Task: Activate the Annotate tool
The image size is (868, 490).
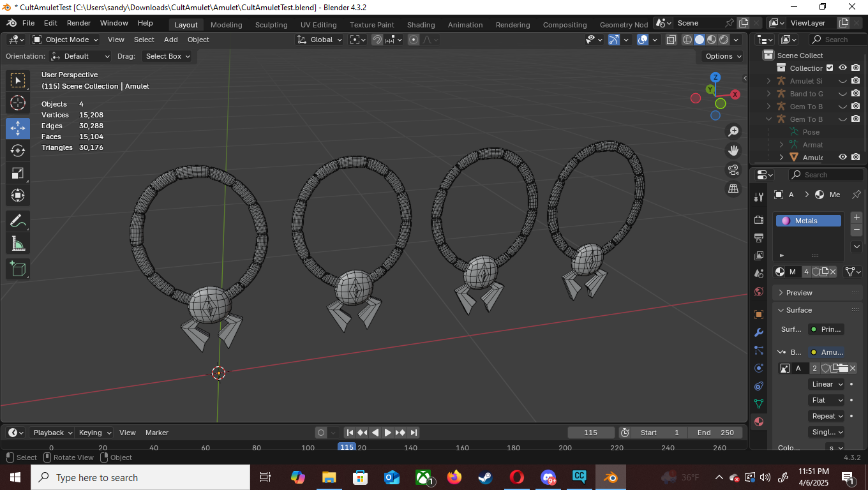Action: click(18, 221)
